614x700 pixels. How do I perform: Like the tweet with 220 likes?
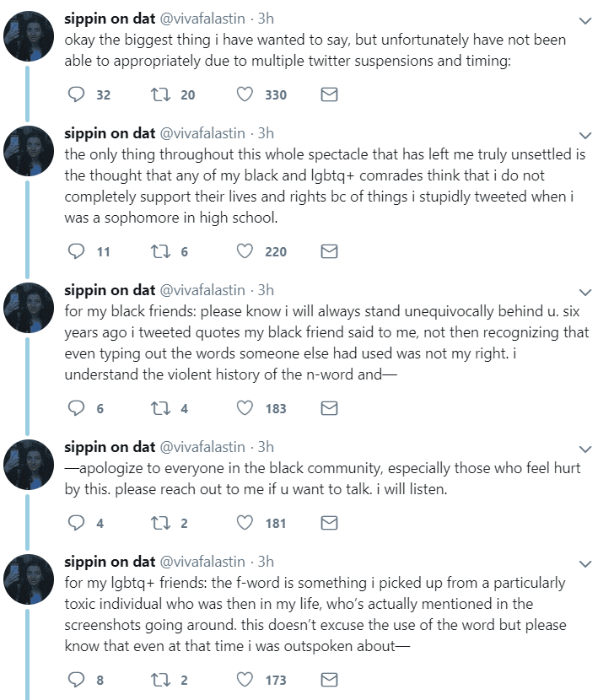245,251
